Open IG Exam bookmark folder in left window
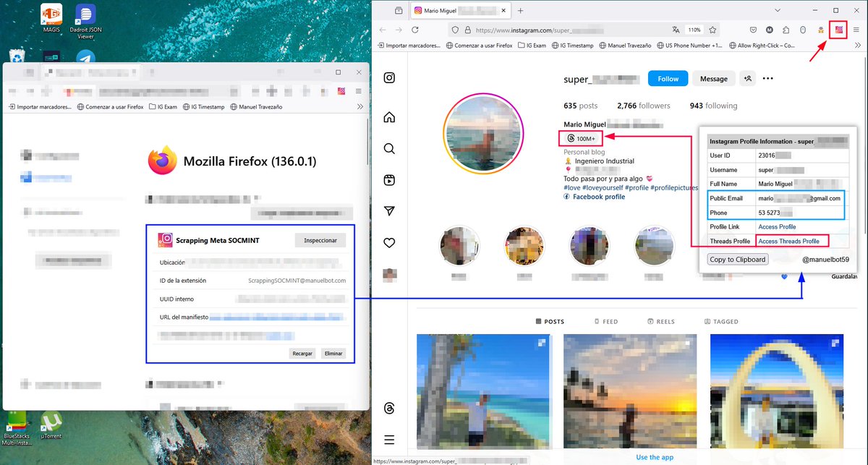This screenshot has width=868, height=465. point(162,106)
